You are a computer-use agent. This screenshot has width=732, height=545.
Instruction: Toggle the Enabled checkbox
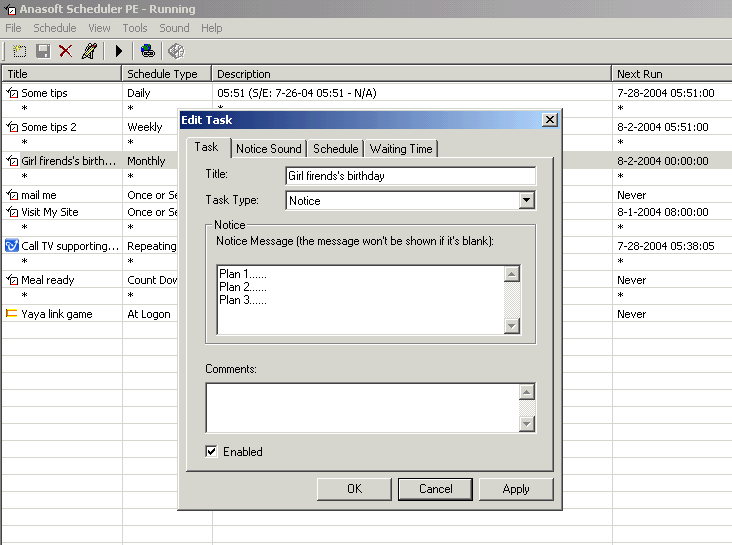211,452
